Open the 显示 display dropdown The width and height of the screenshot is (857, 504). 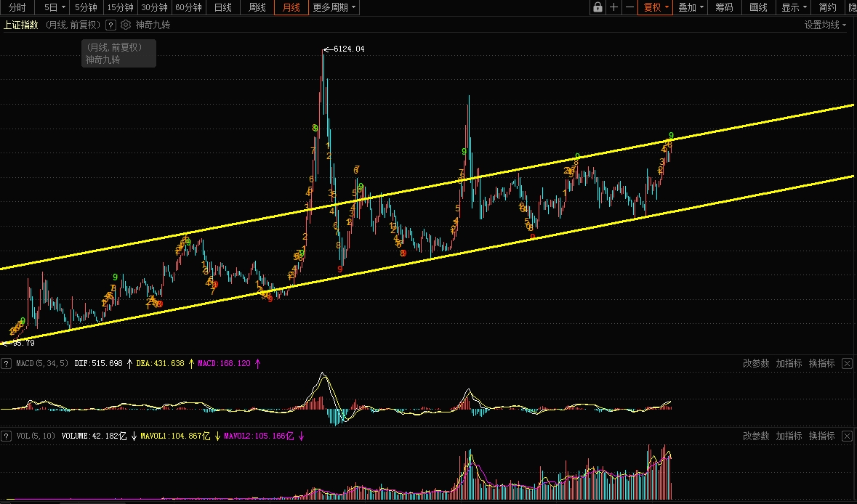point(794,7)
